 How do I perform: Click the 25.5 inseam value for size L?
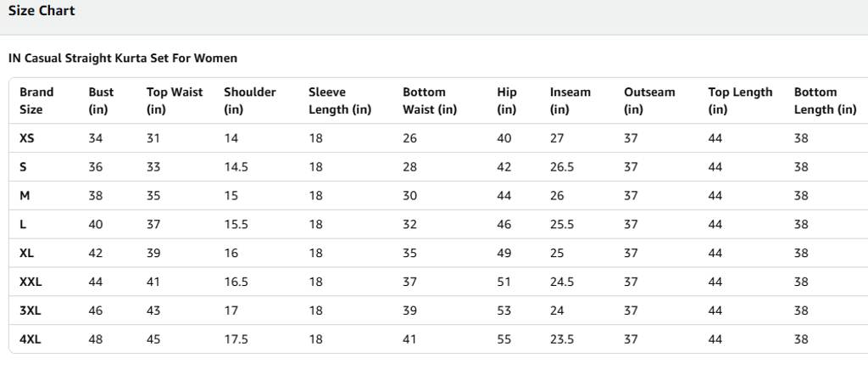(562, 224)
